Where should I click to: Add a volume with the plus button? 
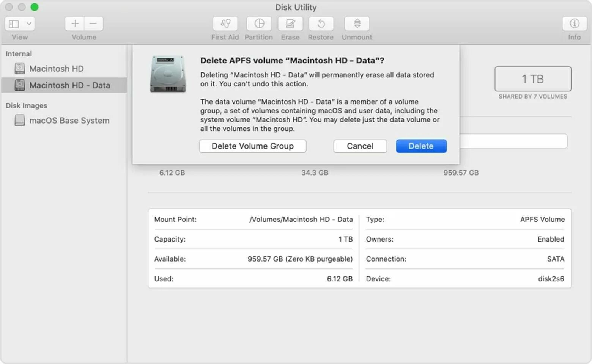tap(75, 24)
